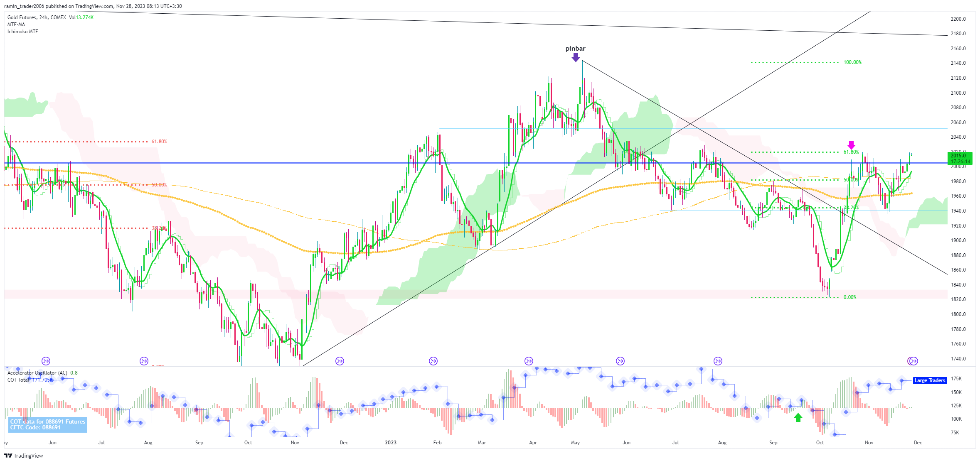Select the green up arrow in COT pane

pos(798,417)
